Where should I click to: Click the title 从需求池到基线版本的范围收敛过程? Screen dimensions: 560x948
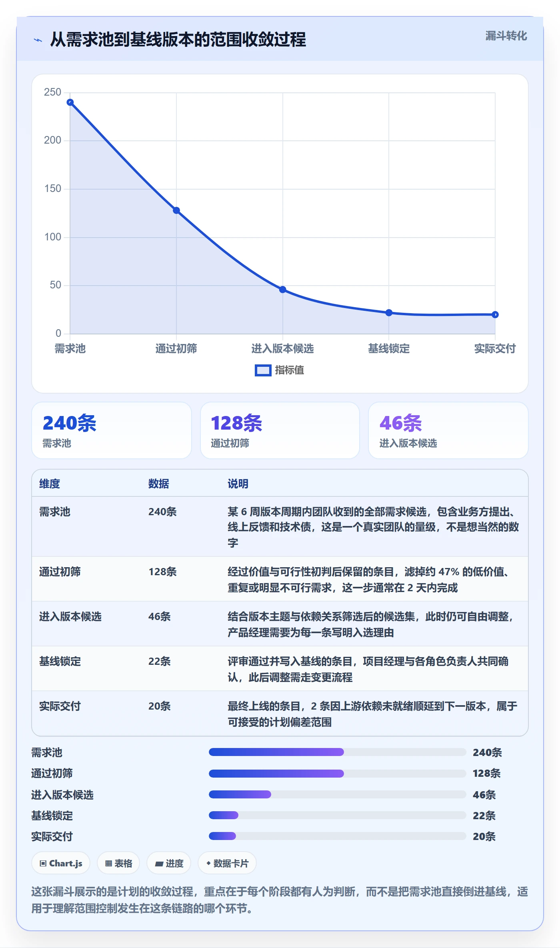point(178,40)
